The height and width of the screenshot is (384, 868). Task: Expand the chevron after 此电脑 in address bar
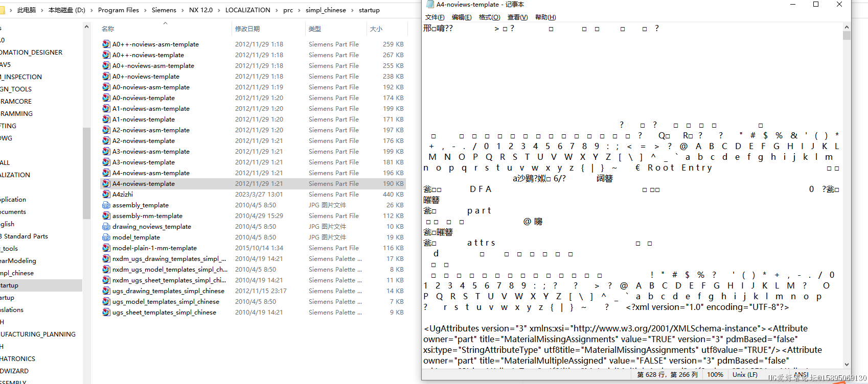42,10
